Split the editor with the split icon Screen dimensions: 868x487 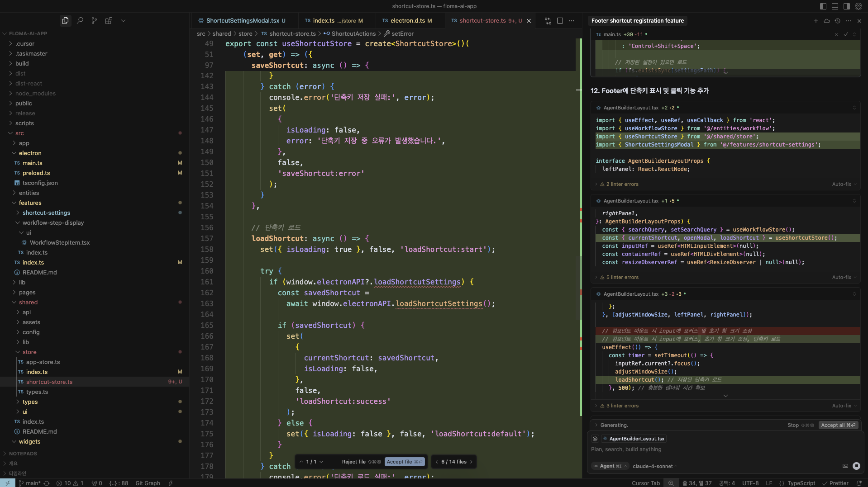tap(560, 21)
